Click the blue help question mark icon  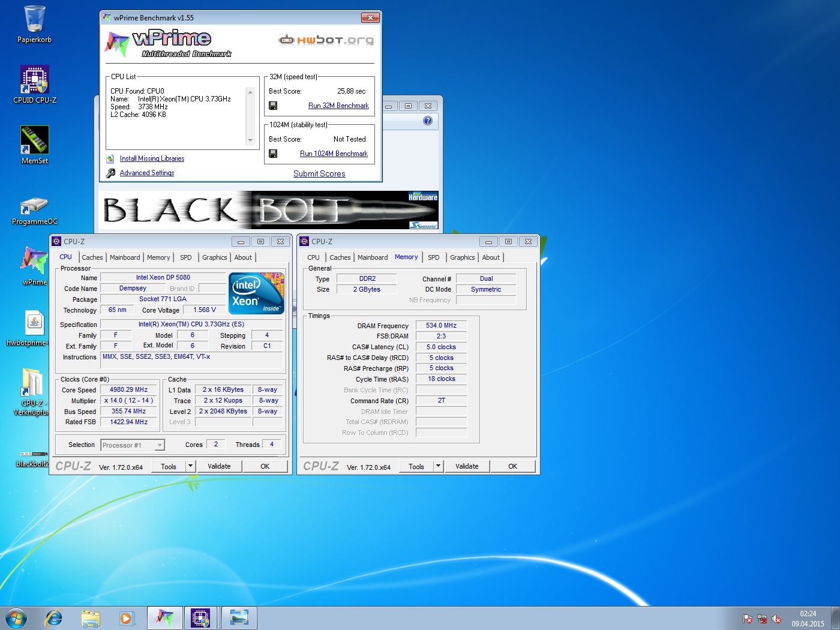[x=428, y=121]
